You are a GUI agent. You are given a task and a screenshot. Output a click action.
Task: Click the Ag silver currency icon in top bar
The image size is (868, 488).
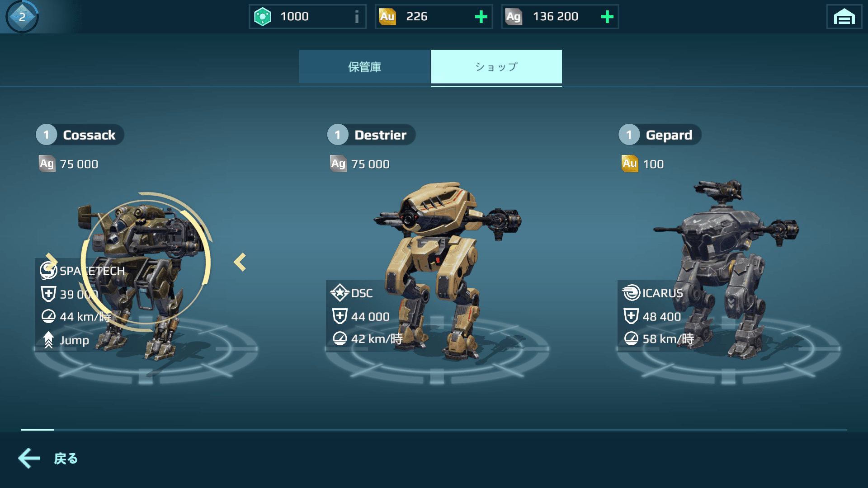(x=514, y=17)
